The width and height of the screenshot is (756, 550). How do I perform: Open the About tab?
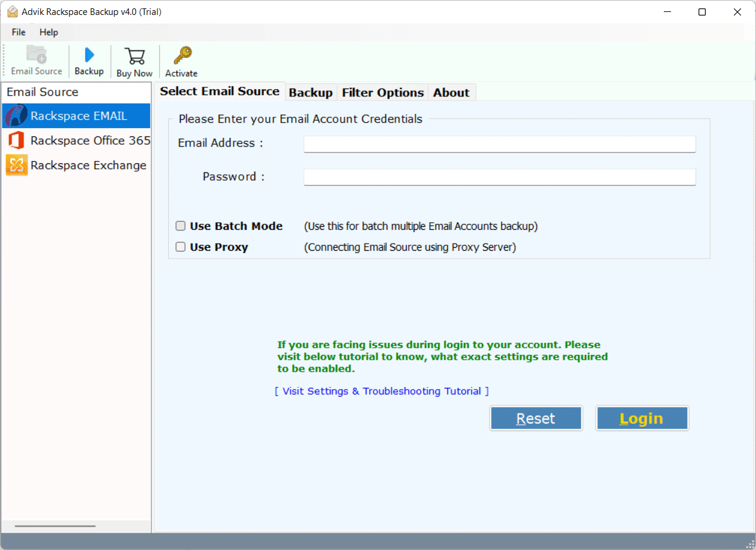(451, 92)
